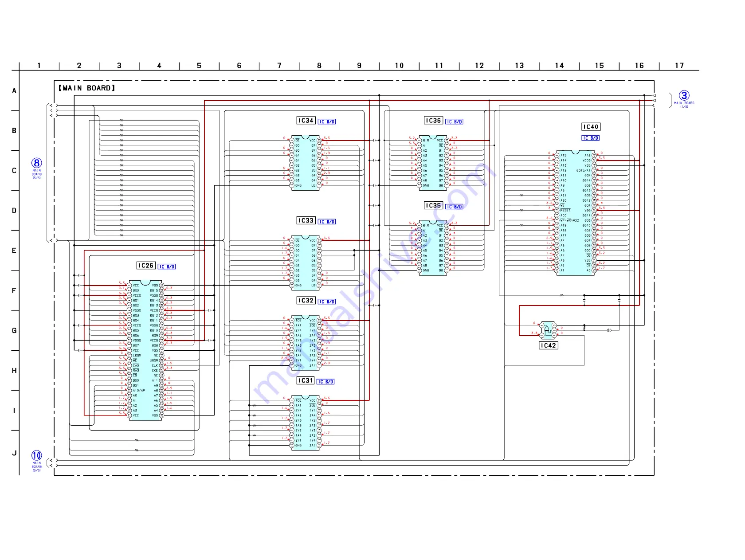The width and height of the screenshot is (745, 560).
Task: Select the IC33 label
Action: pos(306,220)
